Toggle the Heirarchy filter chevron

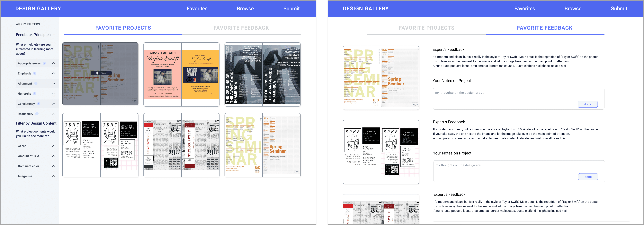click(53, 93)
